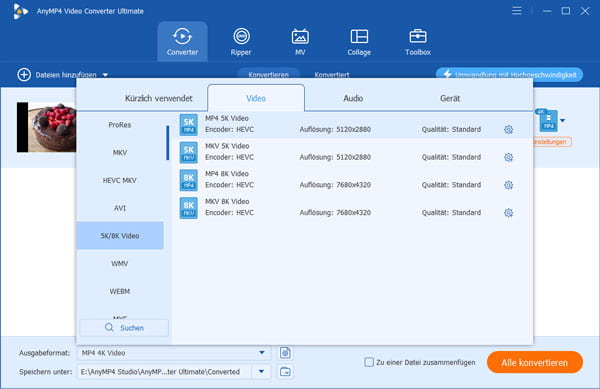Open settings gear for MKV 8K Video
The height and width of the screenshot is (389, 600).
coord(508,213)
